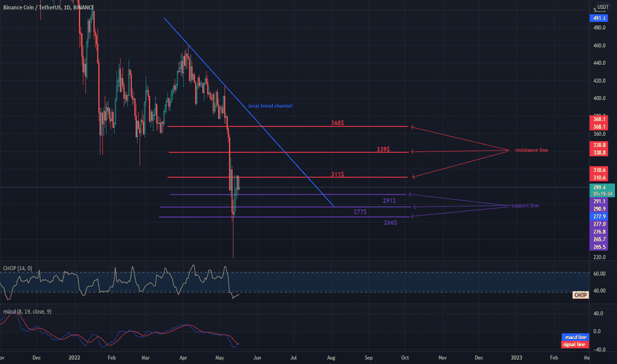617x364 pixels.
Task: Click the -40.0 MACD scale value
Action: point(599,349)
